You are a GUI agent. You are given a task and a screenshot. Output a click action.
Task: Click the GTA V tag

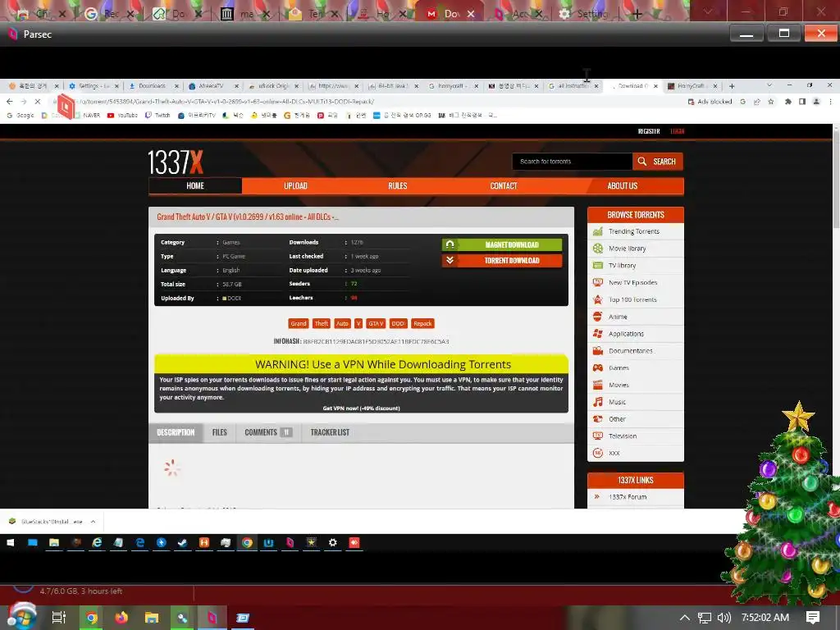(376, 323)
